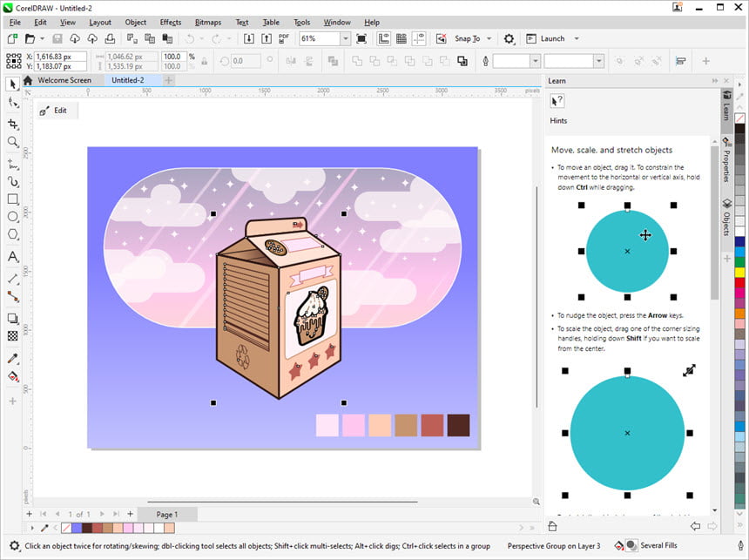
Task: Select the Drop Shadow tool
Action: (13, 318)
